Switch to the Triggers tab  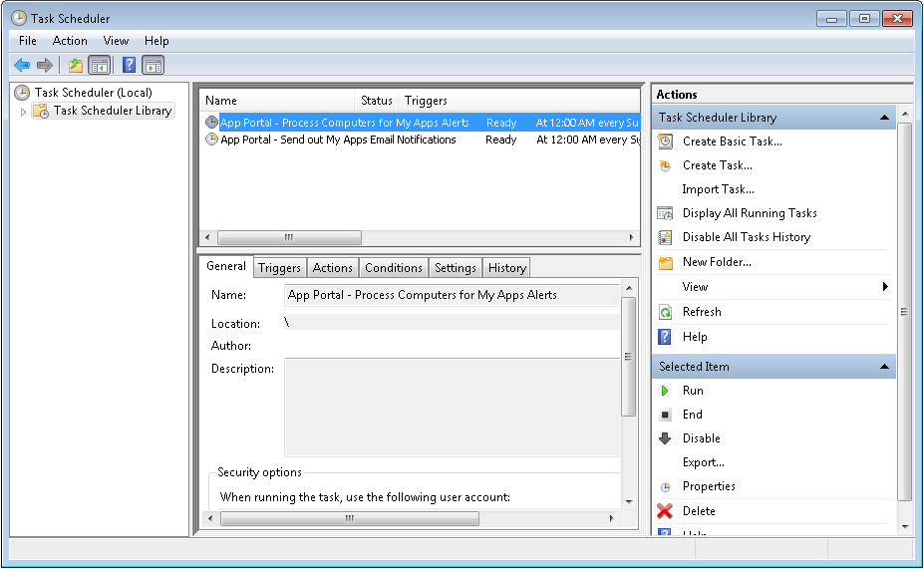tap(279, 268)
